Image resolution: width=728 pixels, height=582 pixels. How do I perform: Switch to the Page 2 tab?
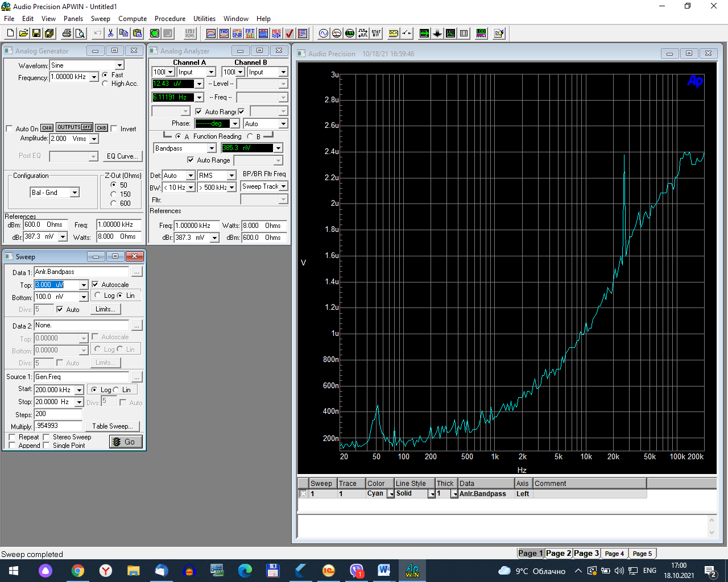pos(559,553)
